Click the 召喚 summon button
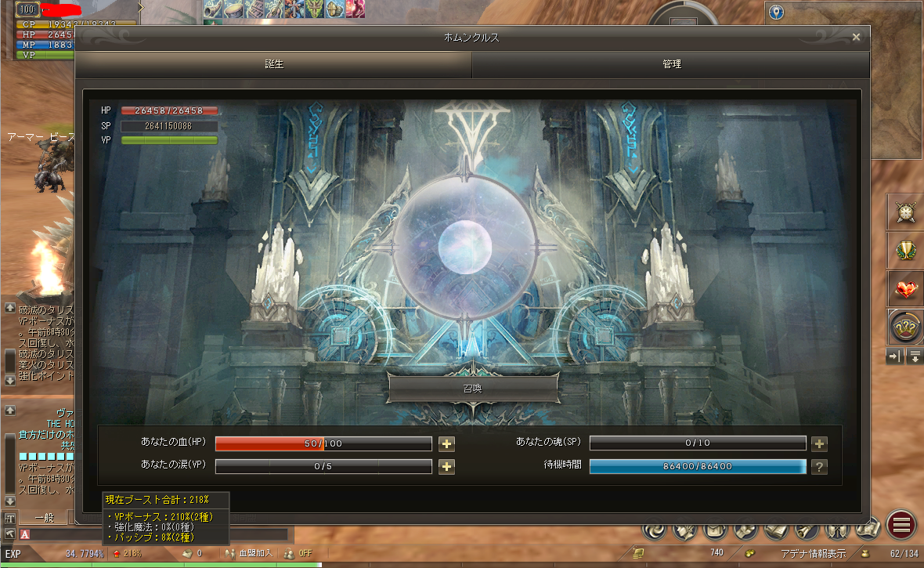The image size is (924, 568). coord(472,388)
